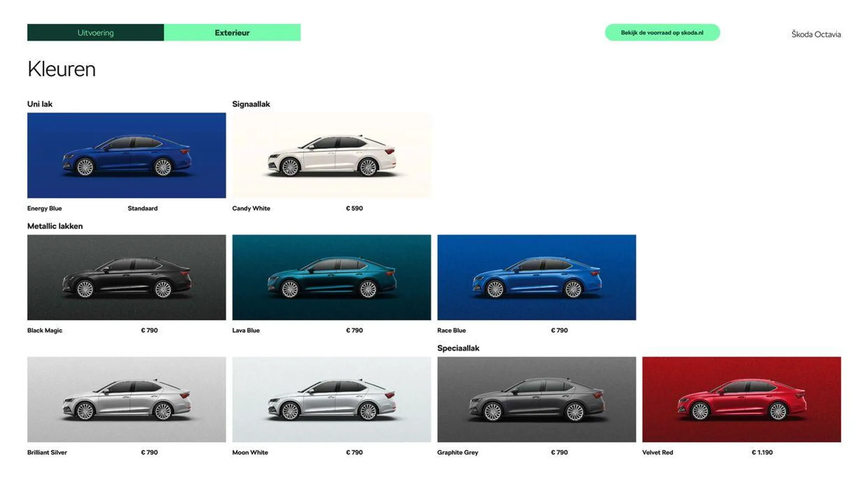Click the 'Uni lak' section label
The width and height of the screenshot is (868, 488).
pos(40,104)
